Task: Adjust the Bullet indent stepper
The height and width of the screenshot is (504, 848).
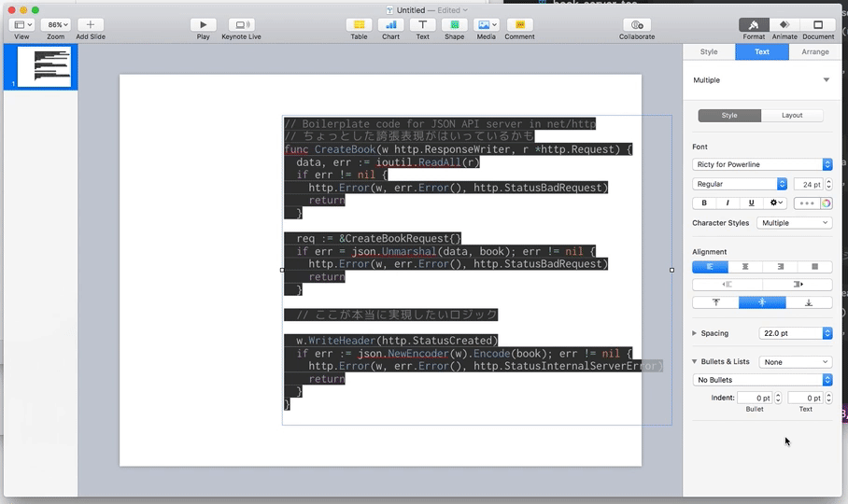Action: tap(778, 399)
